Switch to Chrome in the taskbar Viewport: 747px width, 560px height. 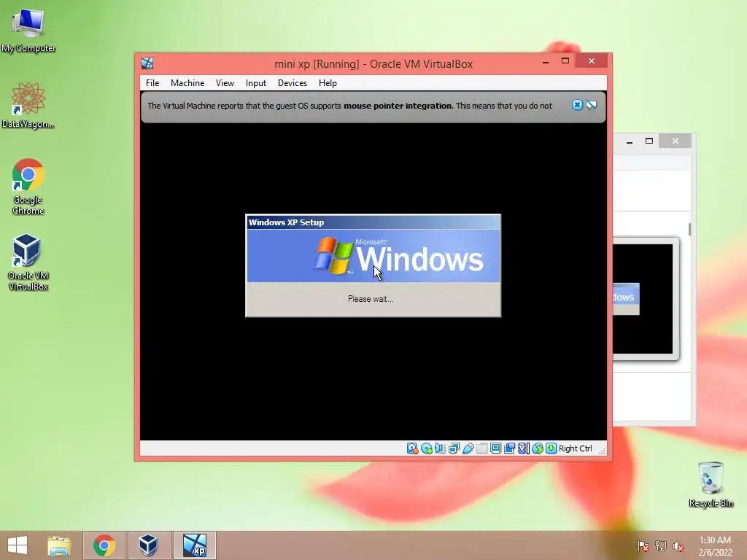click(x=104, y=545)
